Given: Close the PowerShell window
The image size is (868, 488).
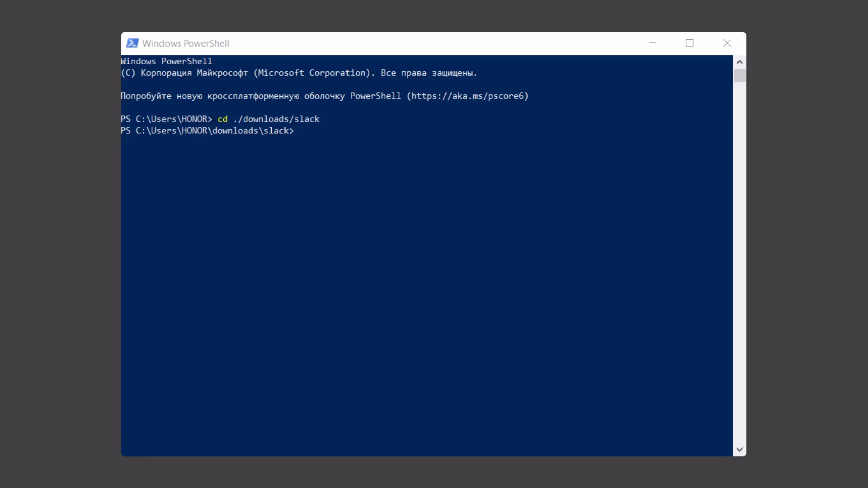Looking at the screenshot, I should 727,43.
